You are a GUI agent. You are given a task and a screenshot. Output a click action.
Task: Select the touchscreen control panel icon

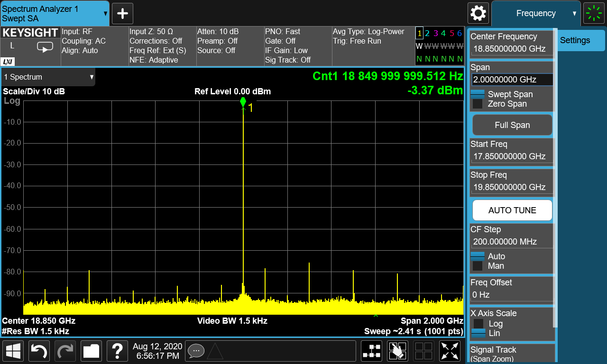click(x=397, y=351)
